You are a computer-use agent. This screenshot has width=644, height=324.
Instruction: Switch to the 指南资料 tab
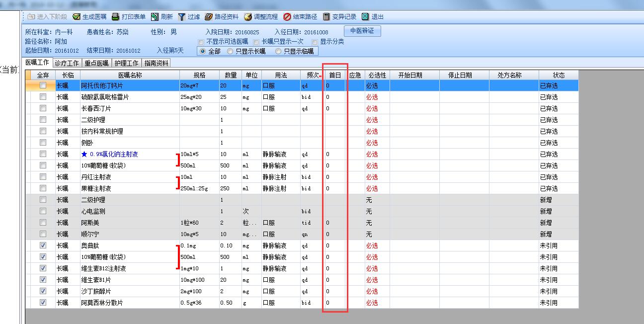point(157,63)
